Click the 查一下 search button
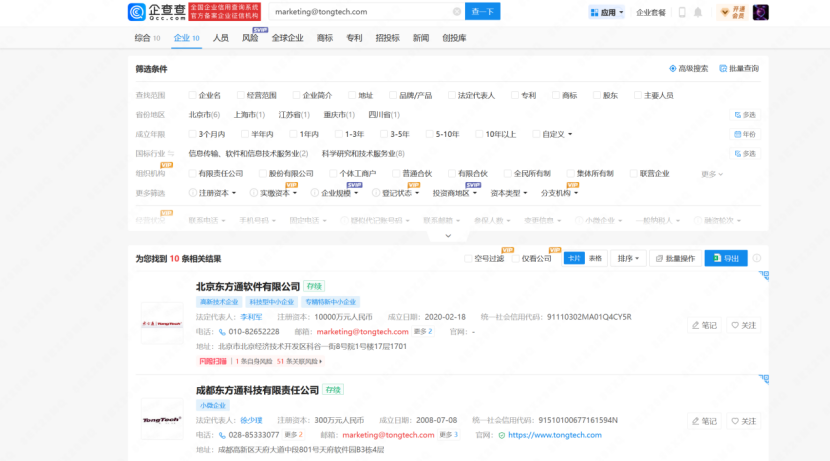830x461 pixels. click(482, 12)
